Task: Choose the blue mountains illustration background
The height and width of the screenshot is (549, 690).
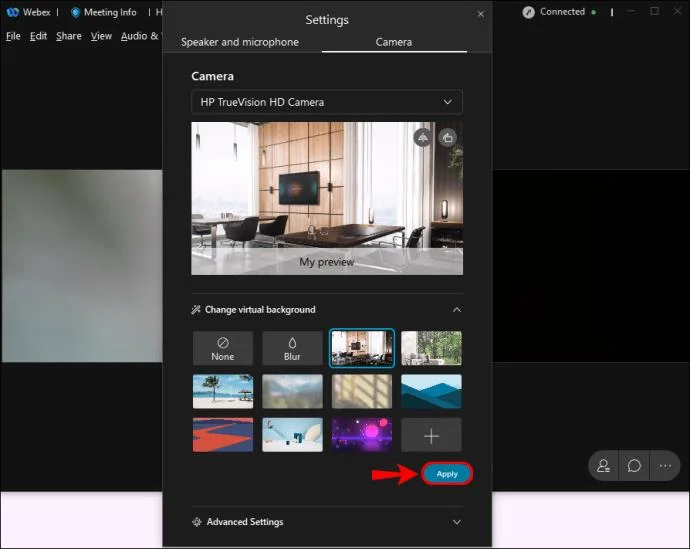Action: [431, 392]
